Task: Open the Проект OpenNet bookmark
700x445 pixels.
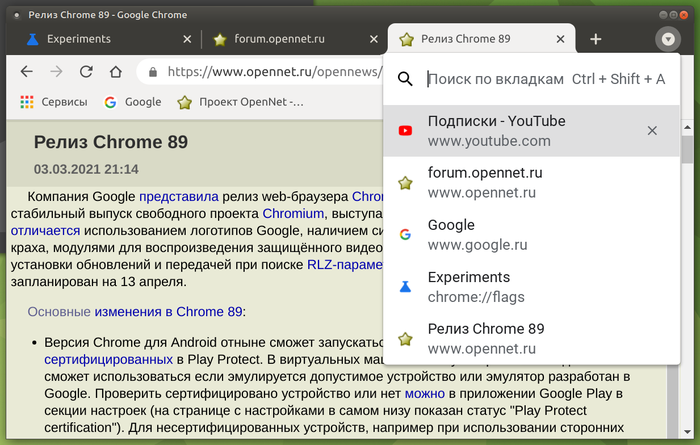Action: [240, 102]
